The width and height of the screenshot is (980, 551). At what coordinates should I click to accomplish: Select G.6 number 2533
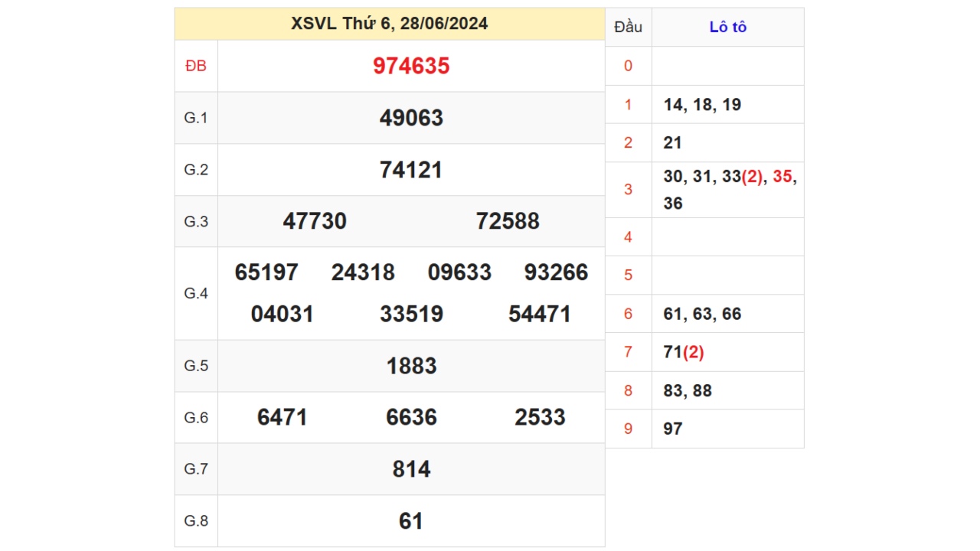coord(540,417)
